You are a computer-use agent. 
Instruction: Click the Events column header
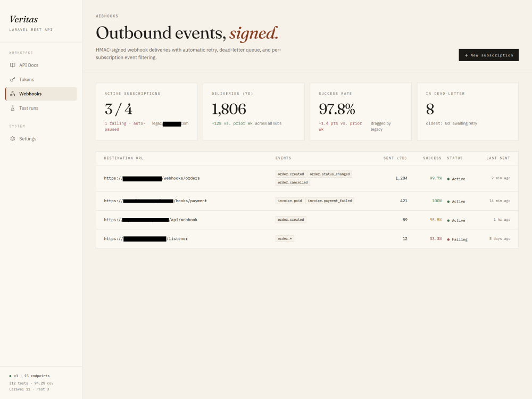click(x=284, y=158)
